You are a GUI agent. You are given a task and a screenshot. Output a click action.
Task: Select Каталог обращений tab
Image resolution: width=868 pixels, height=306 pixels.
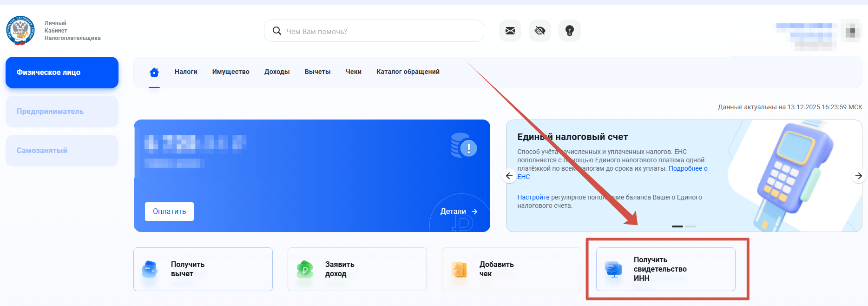pyautogui.click(x=408, y=72)
